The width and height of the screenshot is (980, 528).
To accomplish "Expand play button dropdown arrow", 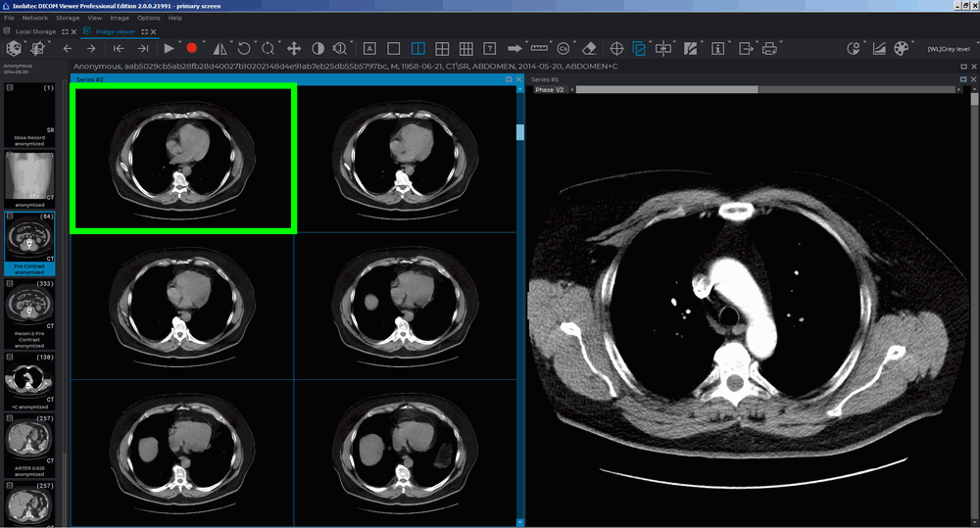I will (x=178, y=42).
